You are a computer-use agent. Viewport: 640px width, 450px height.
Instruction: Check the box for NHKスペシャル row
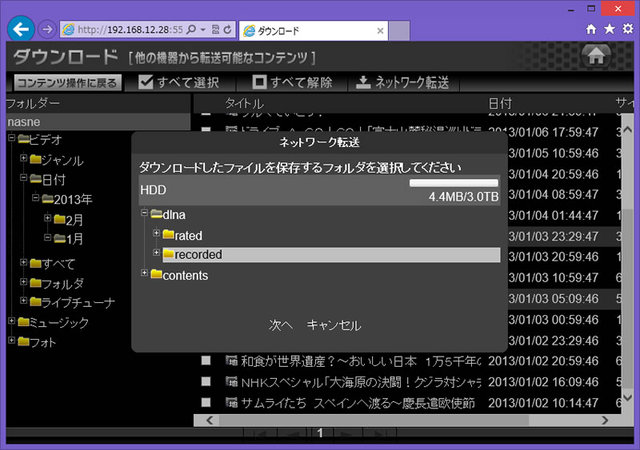(x=206, y=382)
